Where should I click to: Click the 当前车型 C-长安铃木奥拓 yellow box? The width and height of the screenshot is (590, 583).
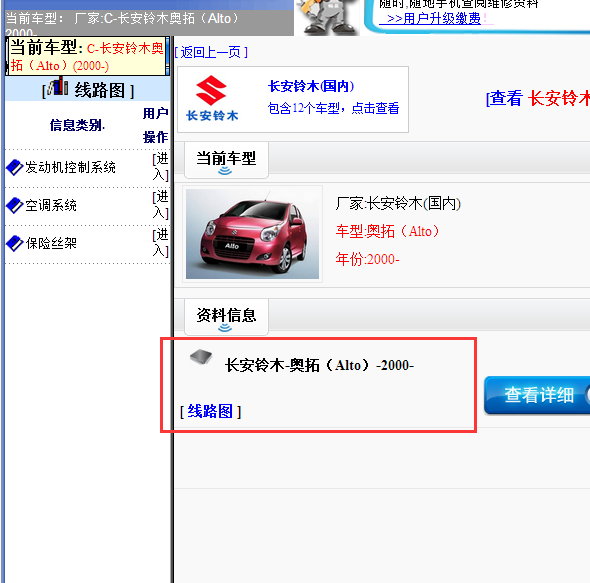(x=87, y=56)
